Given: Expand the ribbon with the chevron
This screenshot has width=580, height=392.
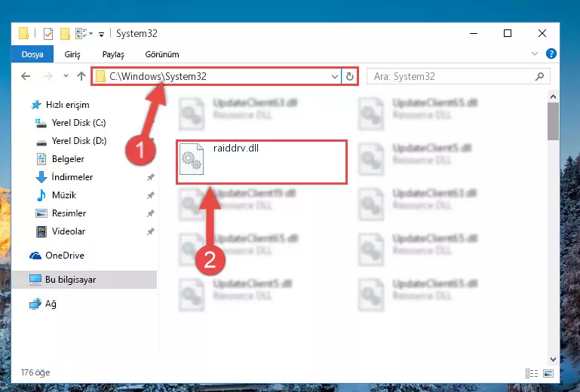Looking at the screenshot, I should [535, 54].
